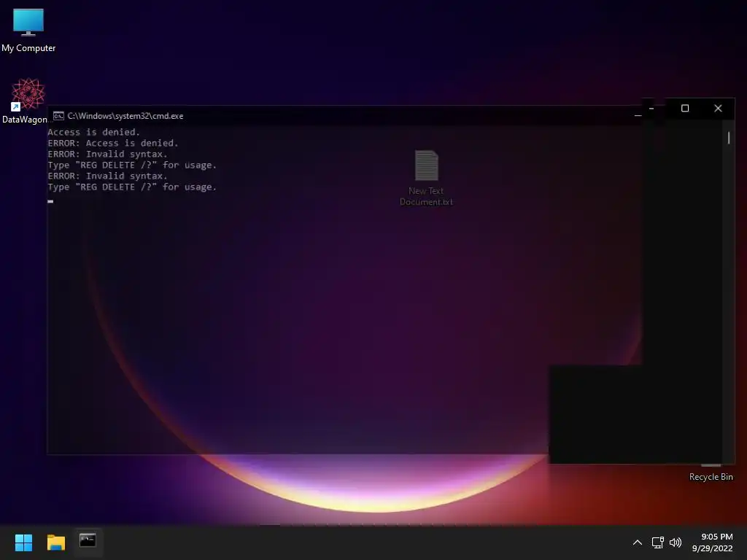This screenshot has height=560, width=747.
Task: Launch File Explorer from the taskbar
Action: point(55,542)
